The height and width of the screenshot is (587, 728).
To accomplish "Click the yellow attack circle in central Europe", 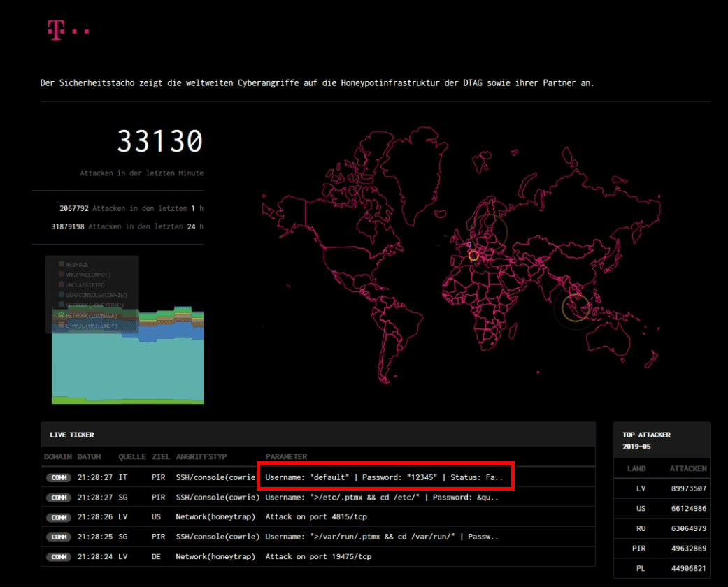I will coord(473,256).
